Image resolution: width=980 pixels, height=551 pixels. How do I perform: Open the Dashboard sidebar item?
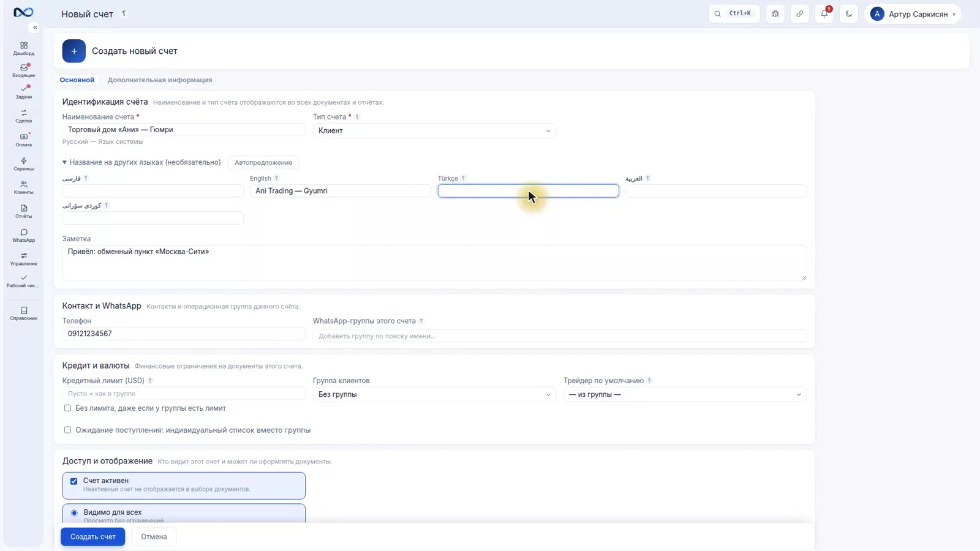click(24, 48)
